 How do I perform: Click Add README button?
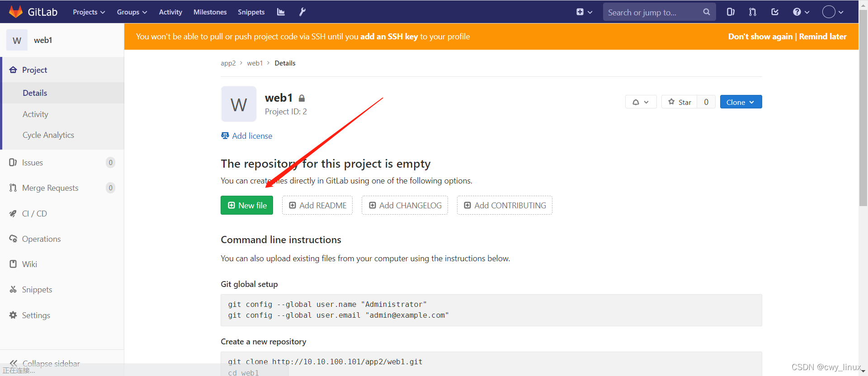click(x=317, y=205)
